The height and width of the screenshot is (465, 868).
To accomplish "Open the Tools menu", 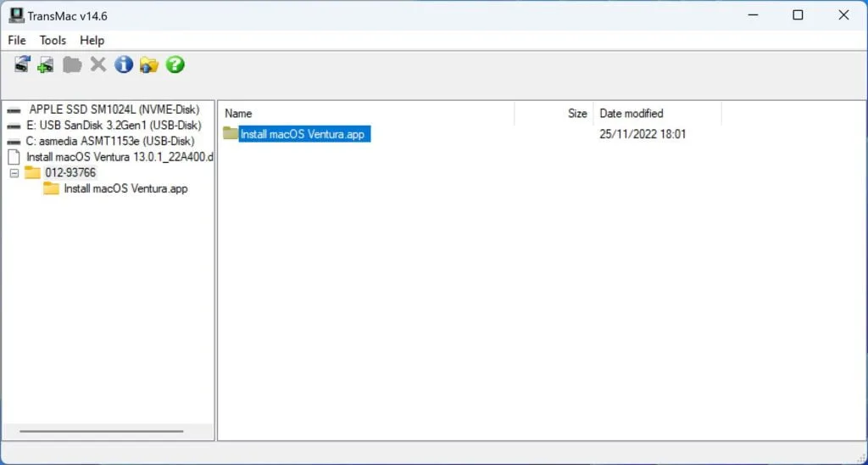I will (x=53, y=41).
